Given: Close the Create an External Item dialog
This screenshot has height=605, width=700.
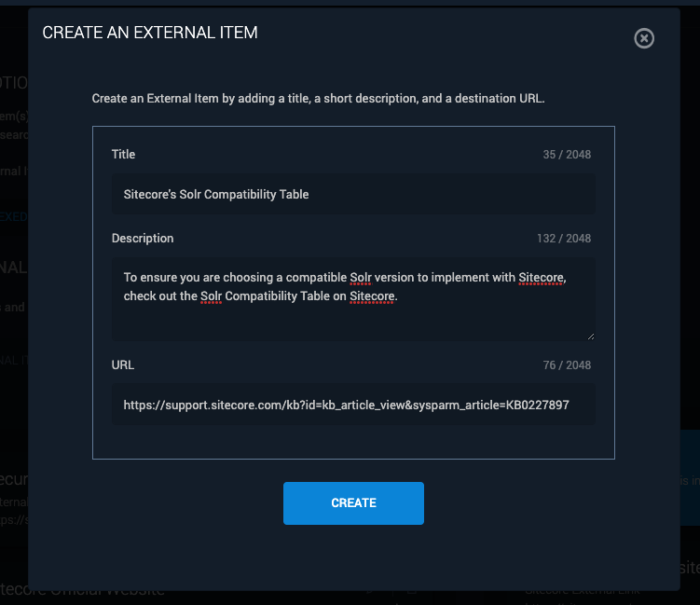Looking at the screenshot, I should pos(644,38).
